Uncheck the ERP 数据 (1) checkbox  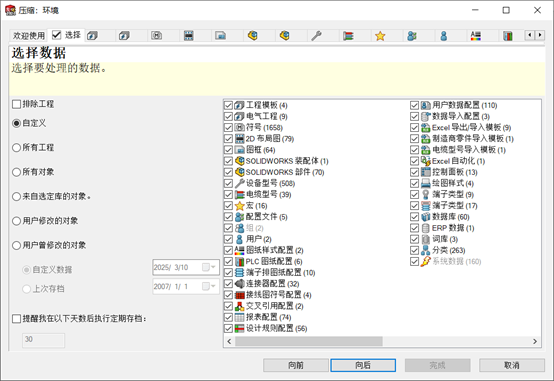point(414,228)
